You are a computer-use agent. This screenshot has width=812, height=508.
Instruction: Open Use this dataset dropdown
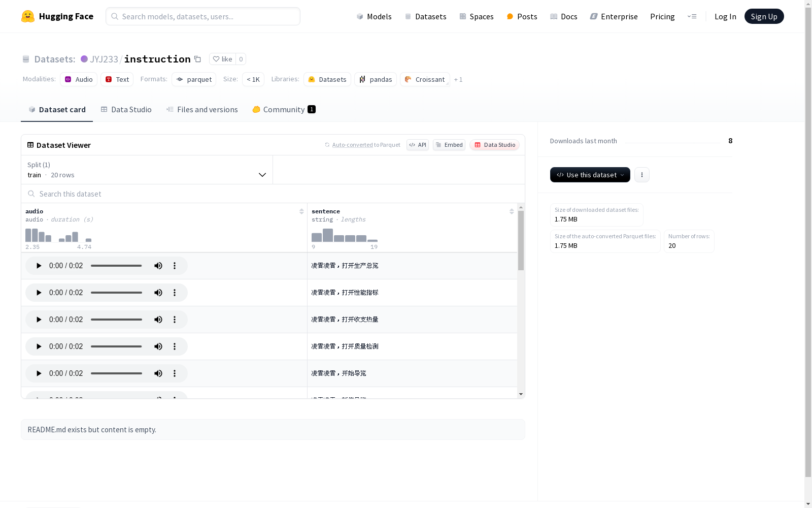coord(590,175)
